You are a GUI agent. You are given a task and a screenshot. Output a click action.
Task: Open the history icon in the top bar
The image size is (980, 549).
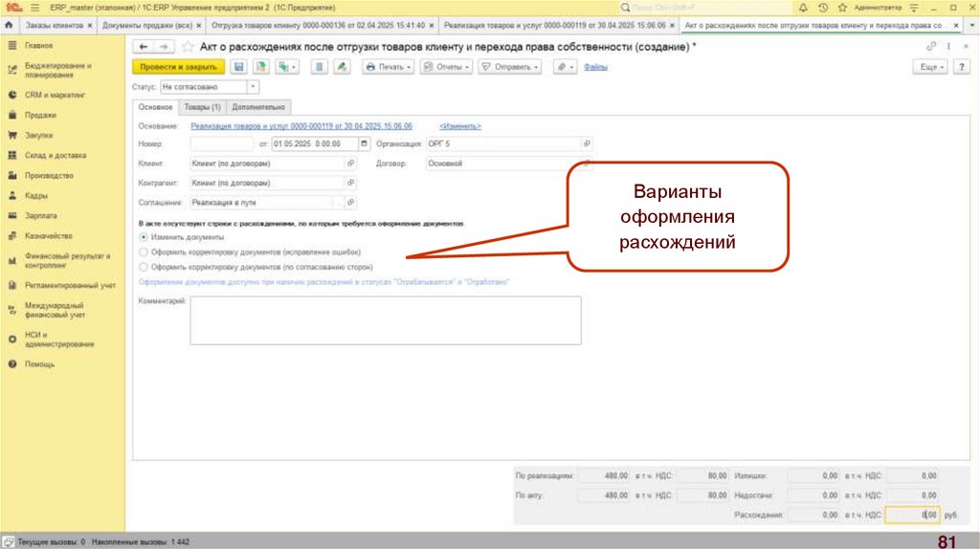point(823,7)
